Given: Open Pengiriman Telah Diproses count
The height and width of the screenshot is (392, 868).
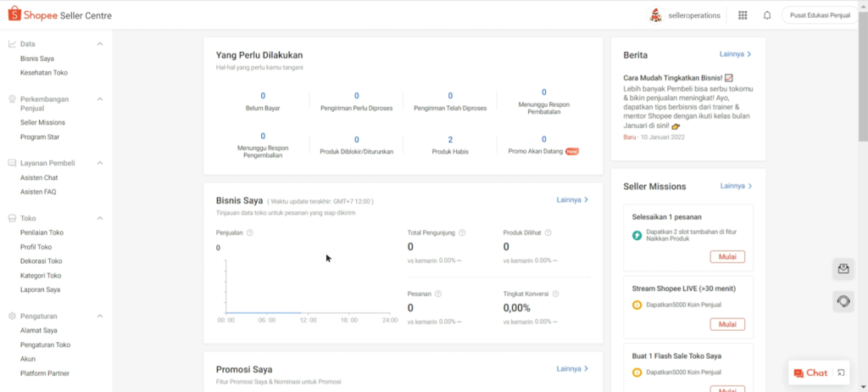Looking at the screenshot, I should pos(450,102).
